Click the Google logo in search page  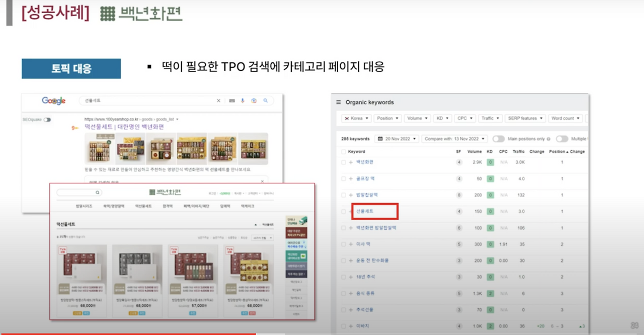(54, 101)
